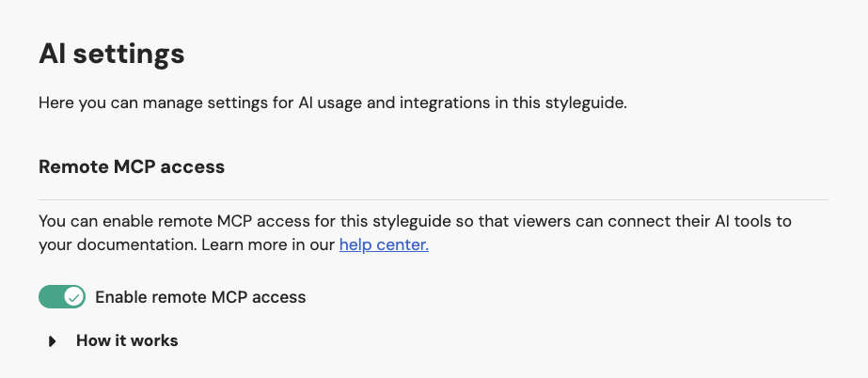
Task: Click 'your documentation' in the description text
Action: pos(117,245)
